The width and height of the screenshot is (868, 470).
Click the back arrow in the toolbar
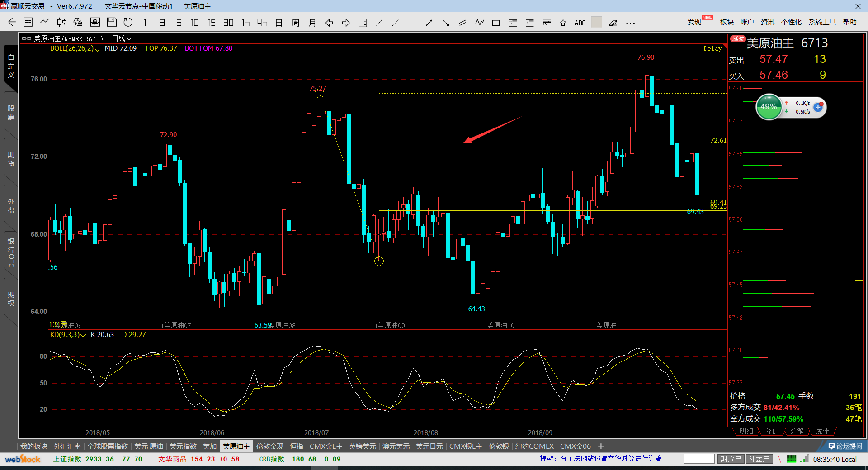point(12,23)
